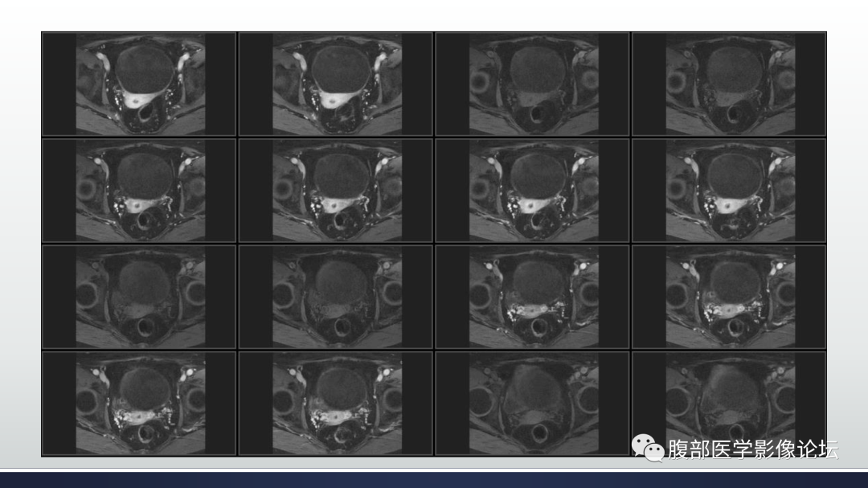Select second MRI image in top row
The width and height of the screenshot is (868, 488).
336,84
